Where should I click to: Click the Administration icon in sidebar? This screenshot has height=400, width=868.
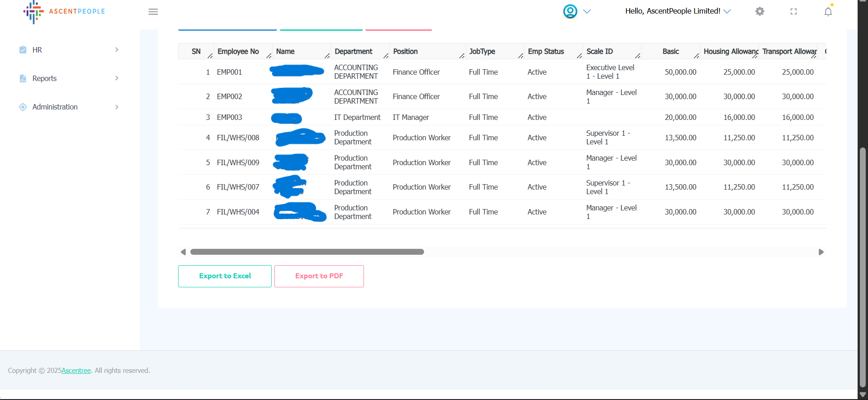pos(23,107)
